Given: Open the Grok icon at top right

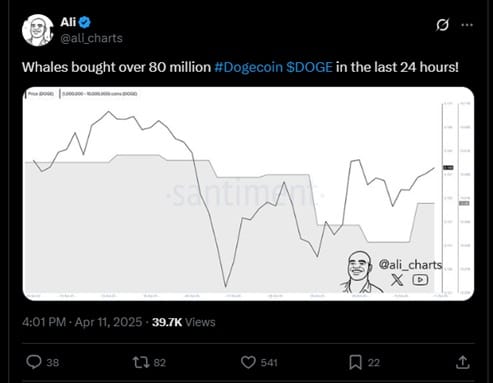Looking at the screenshot, I should pos(442,25).
